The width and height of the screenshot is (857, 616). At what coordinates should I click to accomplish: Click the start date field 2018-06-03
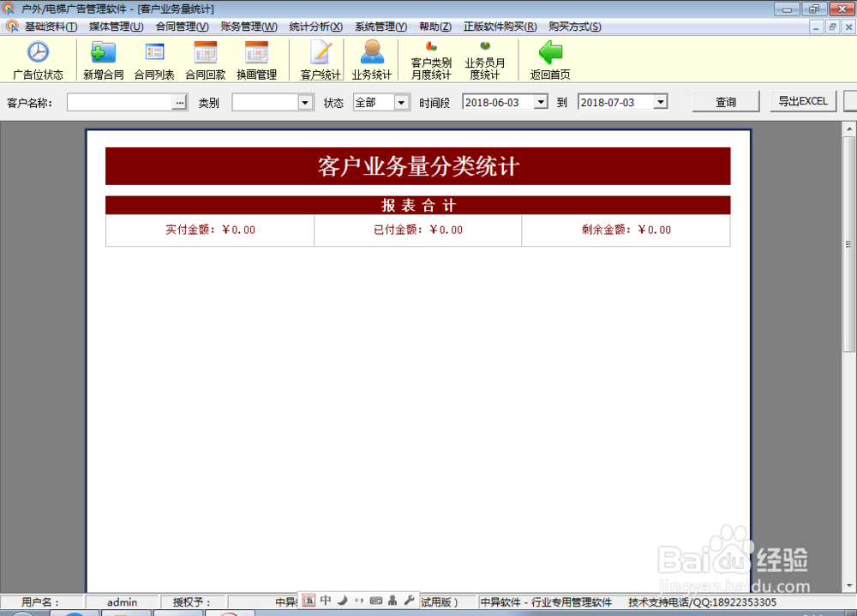click(498, 102)
